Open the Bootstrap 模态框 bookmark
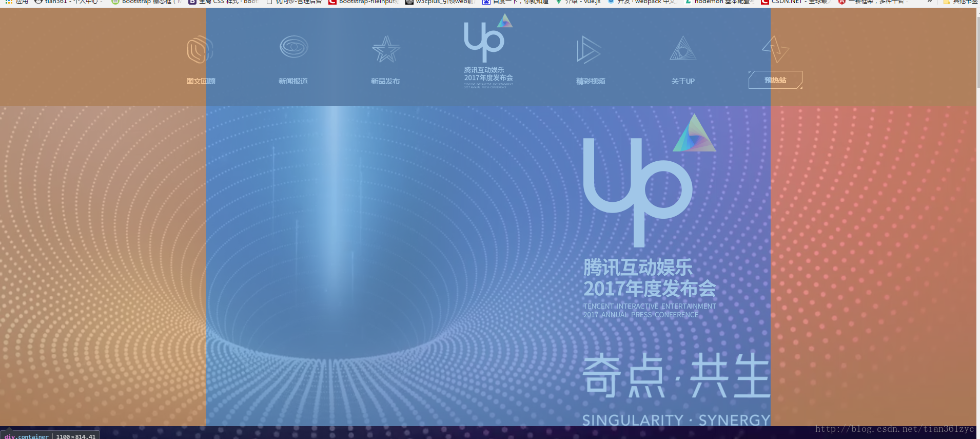Screen dimensions: 980x439 146,2
